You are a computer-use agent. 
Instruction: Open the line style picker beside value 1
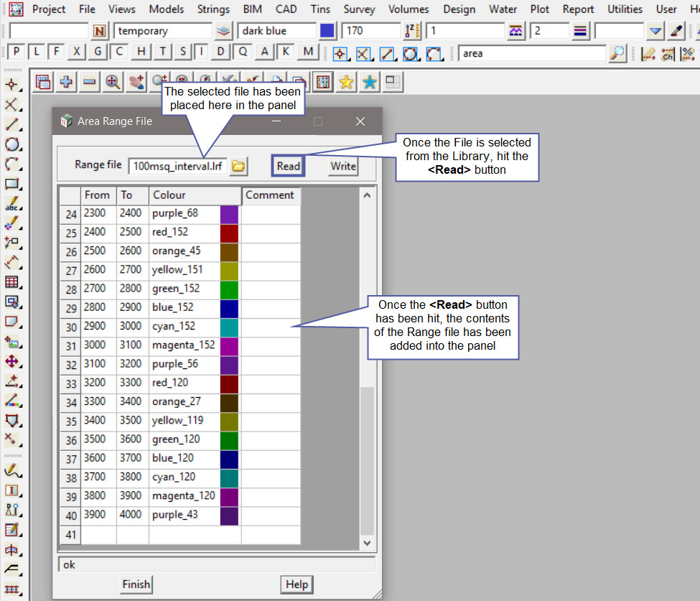point(515,32)
